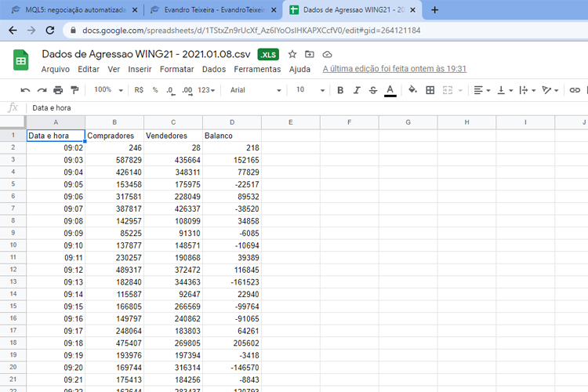588x392 pixels.
Task: Open the Formatar menu
Action: [176, 70]
